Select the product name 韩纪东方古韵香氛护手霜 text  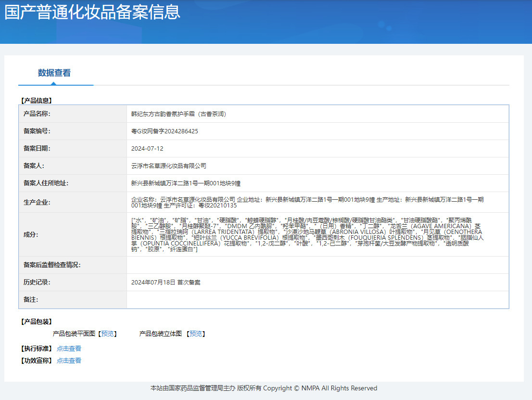[178, 114]
